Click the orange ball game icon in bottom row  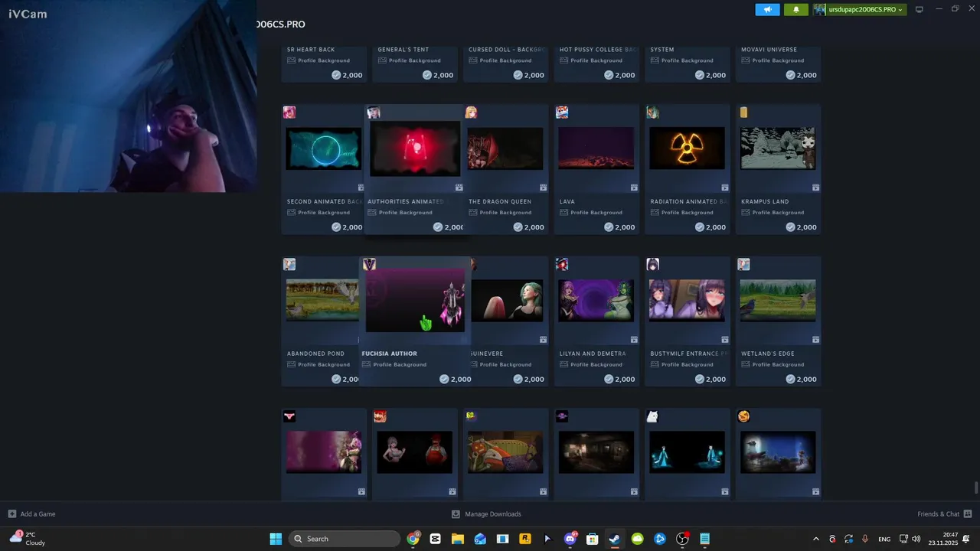click(743, 416)
